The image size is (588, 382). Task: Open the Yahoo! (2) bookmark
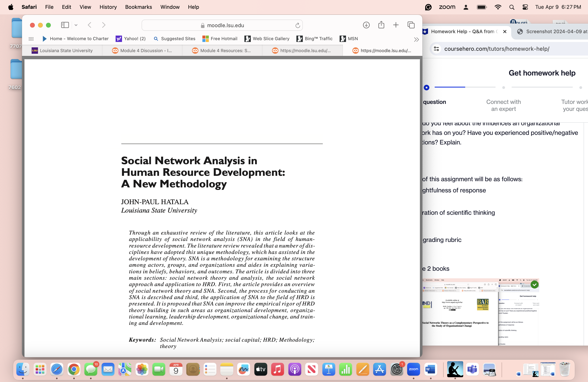131,39
